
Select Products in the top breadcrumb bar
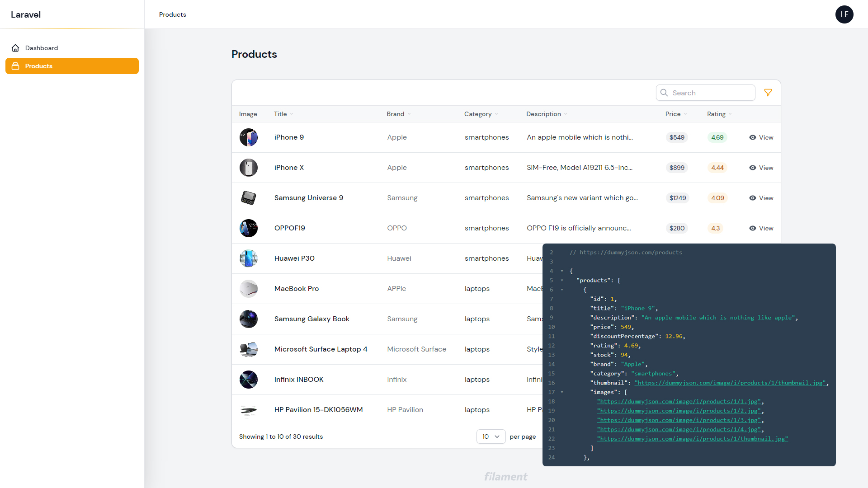coord(172,14)
